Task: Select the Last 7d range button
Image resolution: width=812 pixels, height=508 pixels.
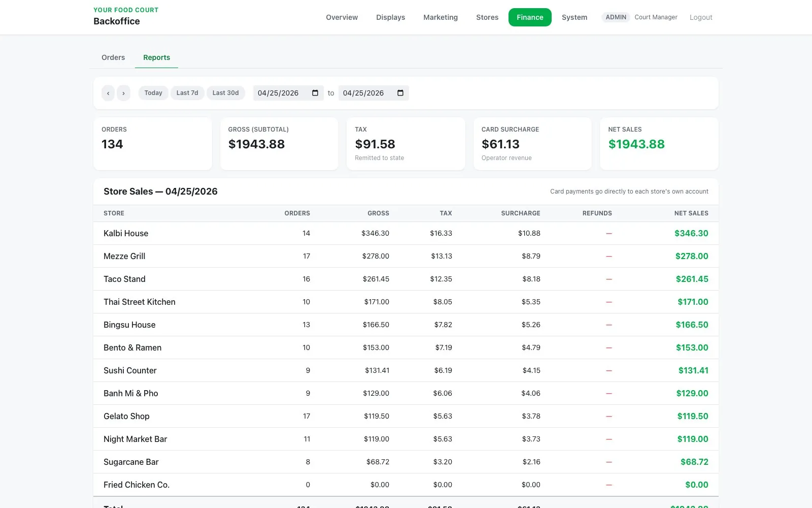Action: tap(187, 93)
